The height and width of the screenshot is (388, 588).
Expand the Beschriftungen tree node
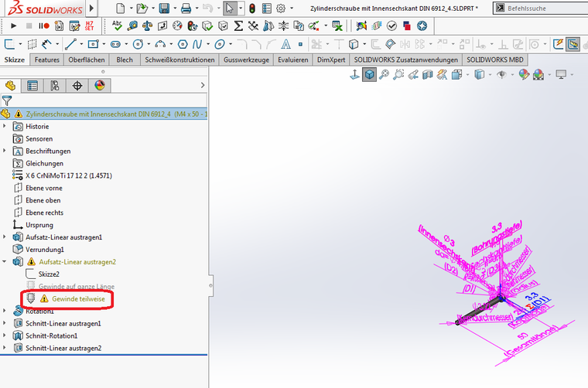point(5,151)
